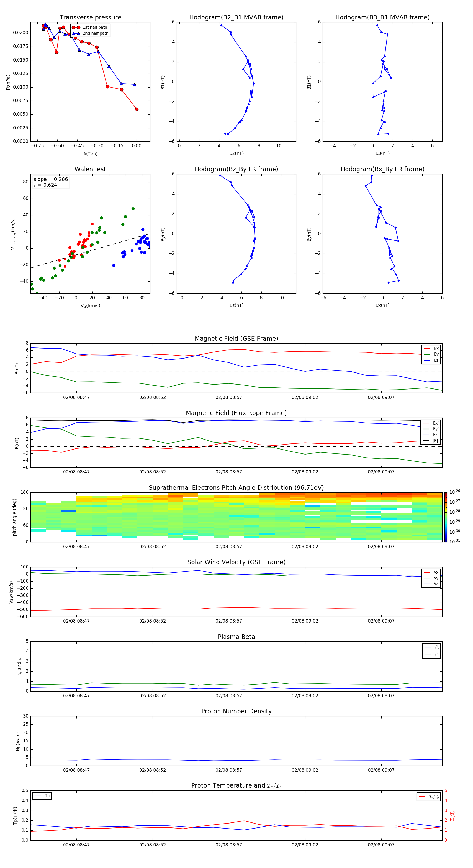473x868 pixels.
Task: Select 'Bz' in the GSE magnetic field legend
Action: 432,360
